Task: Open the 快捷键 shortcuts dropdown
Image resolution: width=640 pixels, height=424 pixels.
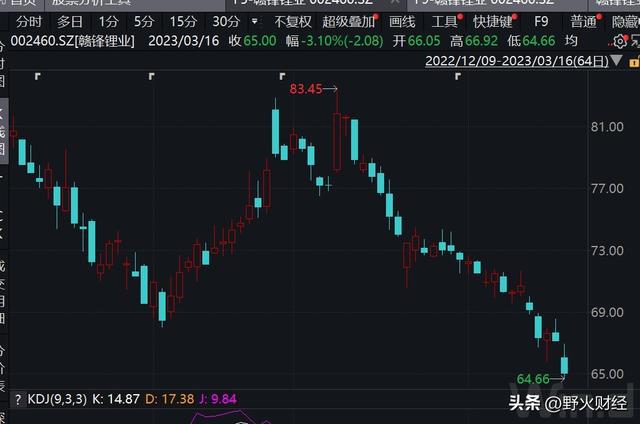Action: tap(495, 21)
